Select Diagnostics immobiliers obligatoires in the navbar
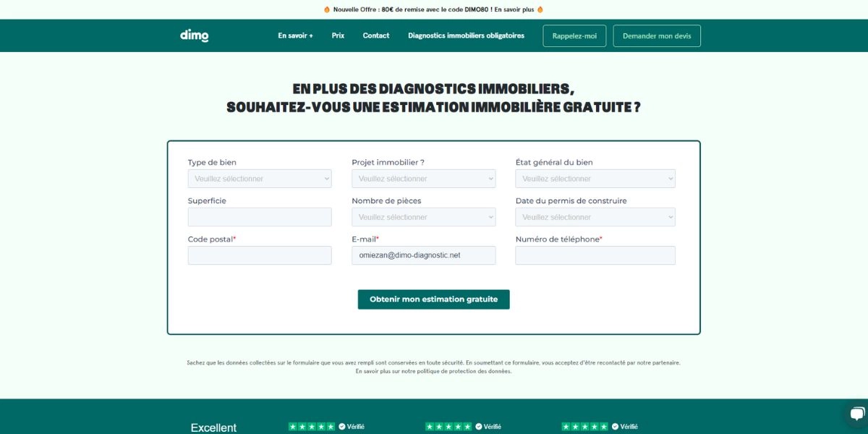868x434 pixels. [x=466, y=35]
